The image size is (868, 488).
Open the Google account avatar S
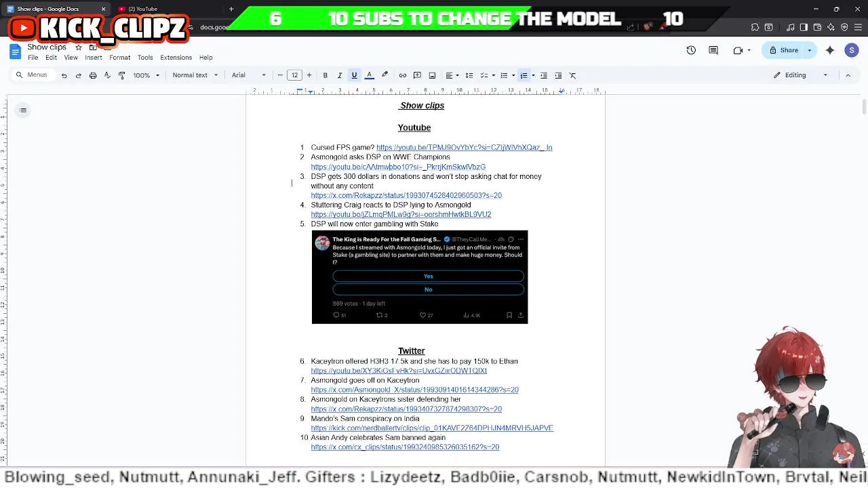[852, 50]
